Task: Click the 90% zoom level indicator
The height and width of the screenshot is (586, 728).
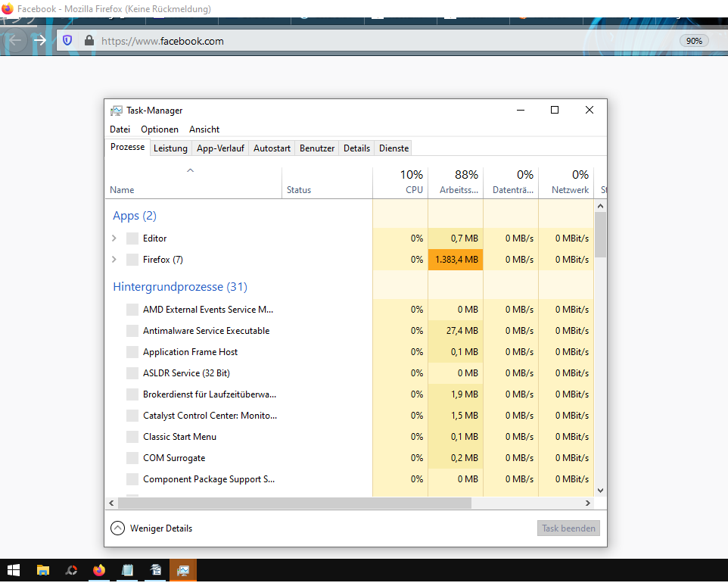Action: coord(694,41)
